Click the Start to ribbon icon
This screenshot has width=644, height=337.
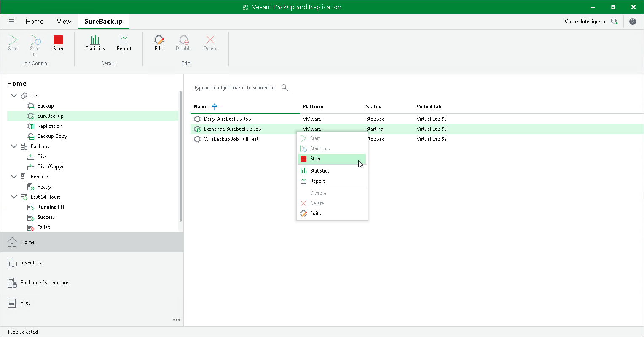tap(35, 40)
